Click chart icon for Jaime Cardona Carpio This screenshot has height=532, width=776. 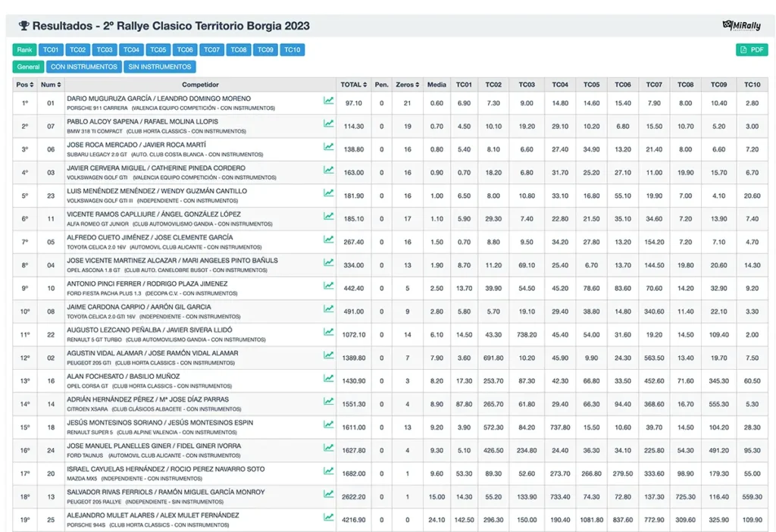328,309
